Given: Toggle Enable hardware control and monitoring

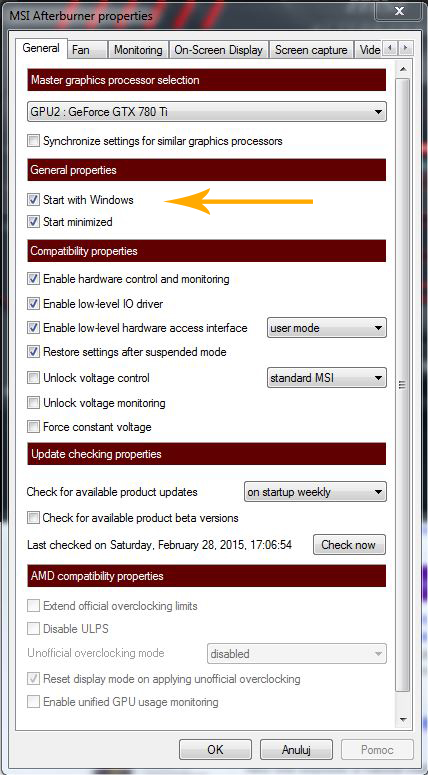Looking at the screenshot, I should click(33, 279).
